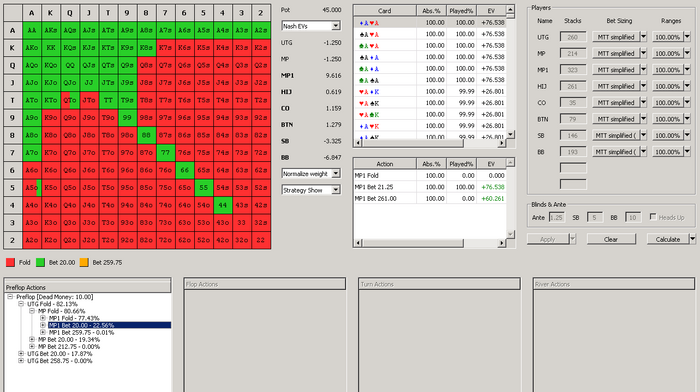The width and height of the screenshot is (700, 392).
Task: Click the UTG stack input field
Action: coord(573,37)
